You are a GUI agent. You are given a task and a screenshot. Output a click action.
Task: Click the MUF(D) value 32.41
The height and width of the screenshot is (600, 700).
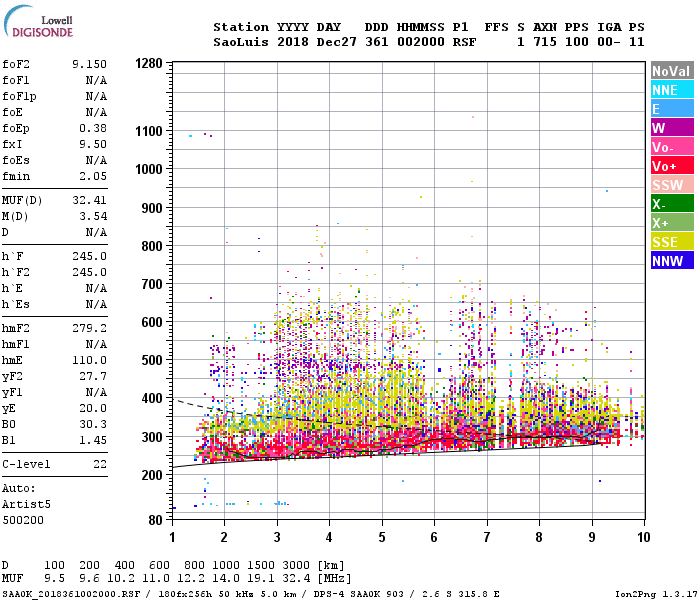(x=89, y=200)
